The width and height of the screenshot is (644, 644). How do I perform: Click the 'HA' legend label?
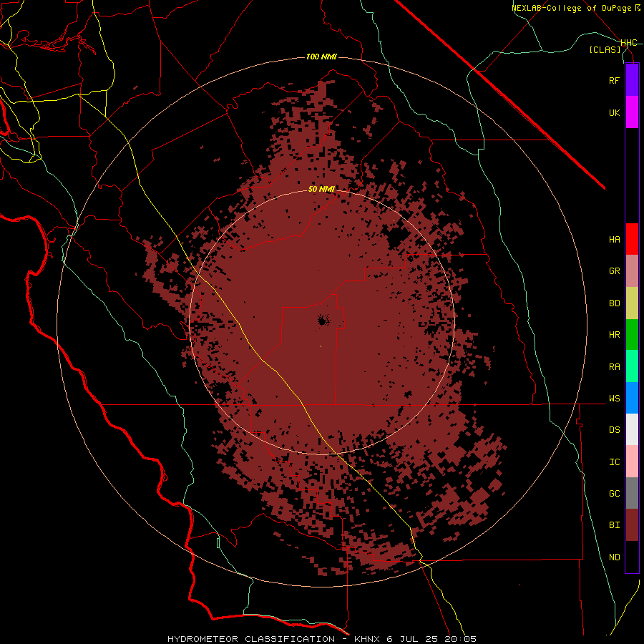click(614, 240)
